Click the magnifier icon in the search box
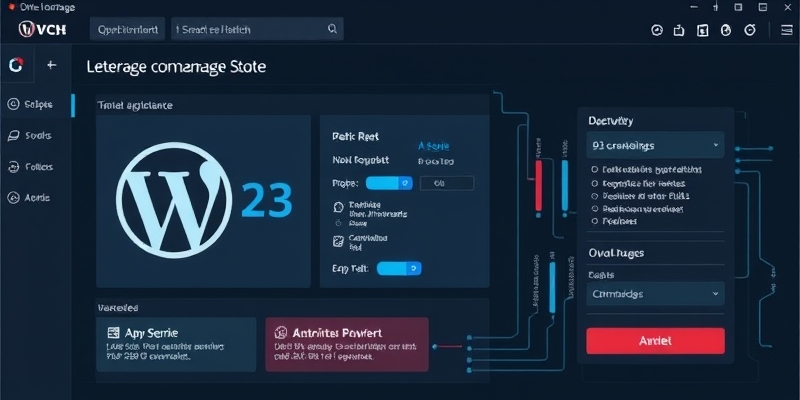This screenshot has width=800, height=400. [x=332, y=29]
